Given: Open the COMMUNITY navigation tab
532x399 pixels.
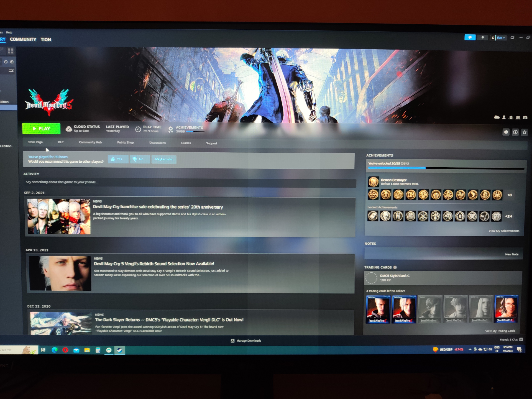Looking at the screenshot, I should (x=23, y=39).
